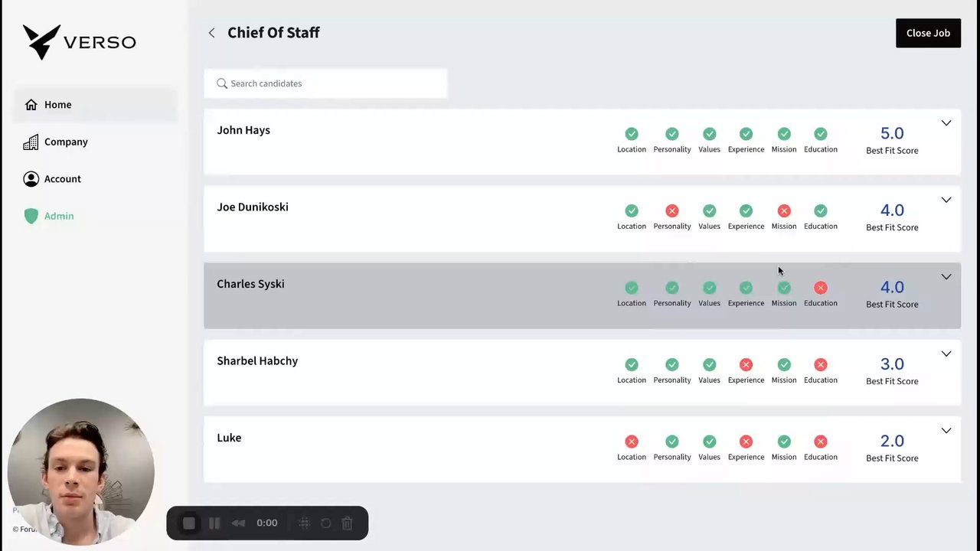Pause the screen recording

coord(214,523)
